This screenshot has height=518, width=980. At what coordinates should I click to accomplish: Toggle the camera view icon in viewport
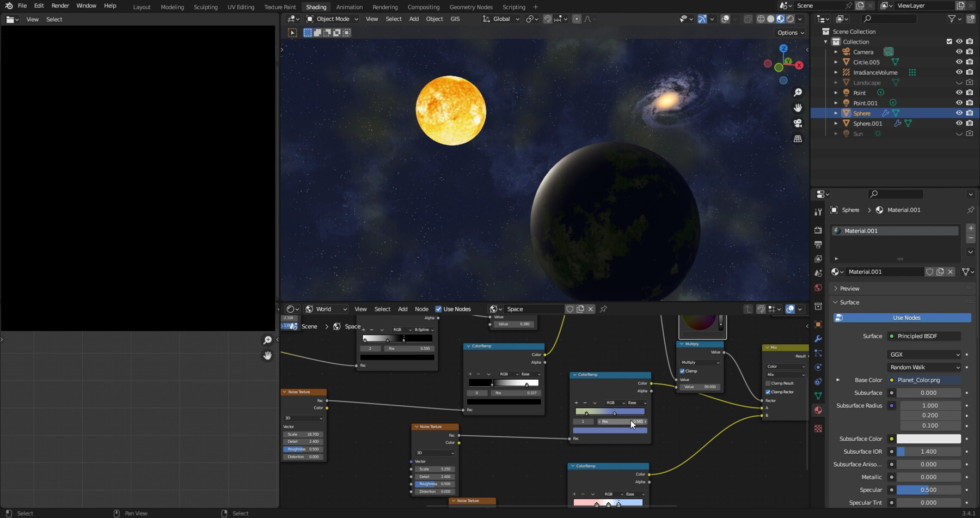(x=798, y=123)
